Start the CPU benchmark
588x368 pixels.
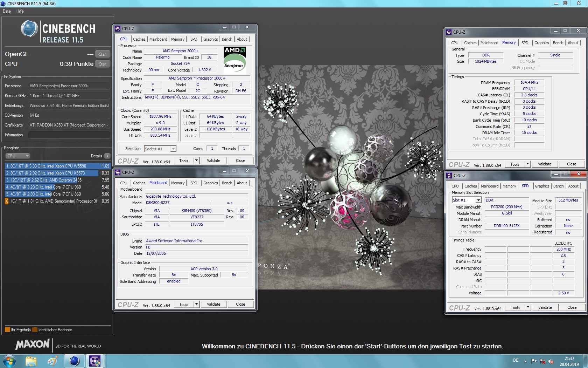point(103,64)
